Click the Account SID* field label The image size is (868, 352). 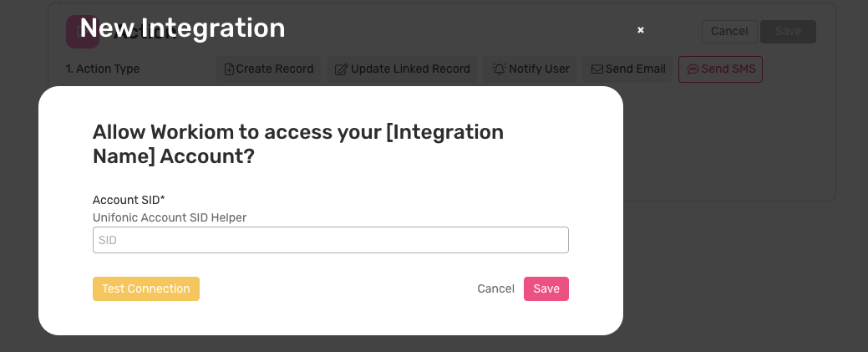click(x=129, y=200)
